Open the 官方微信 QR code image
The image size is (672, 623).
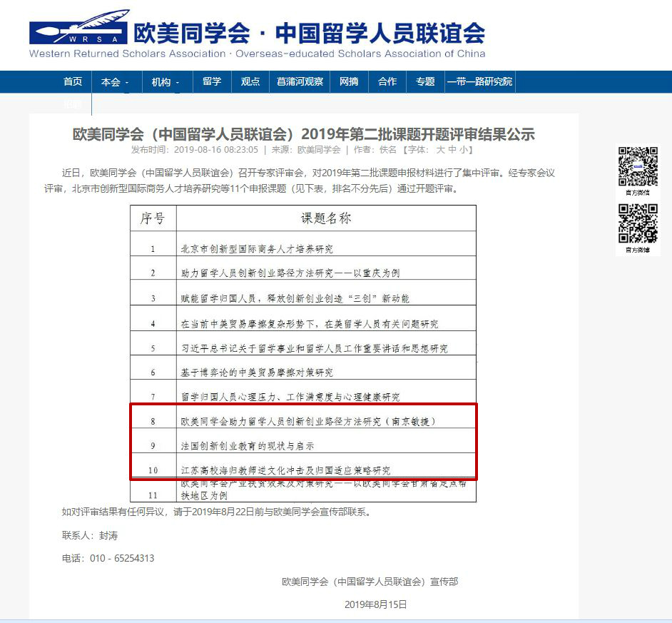pos(638,166)
